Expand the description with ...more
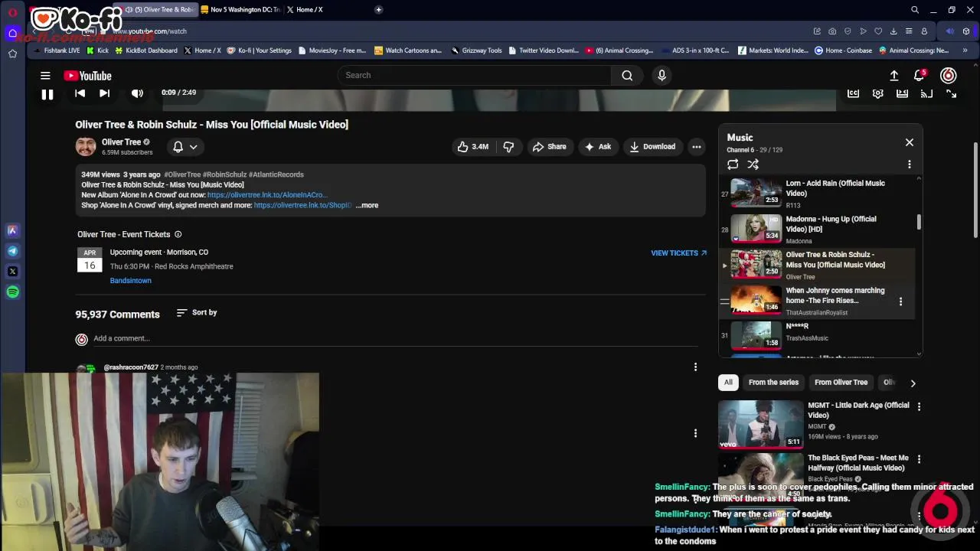Screen dimensions: 980x551 tap(367, 205)
